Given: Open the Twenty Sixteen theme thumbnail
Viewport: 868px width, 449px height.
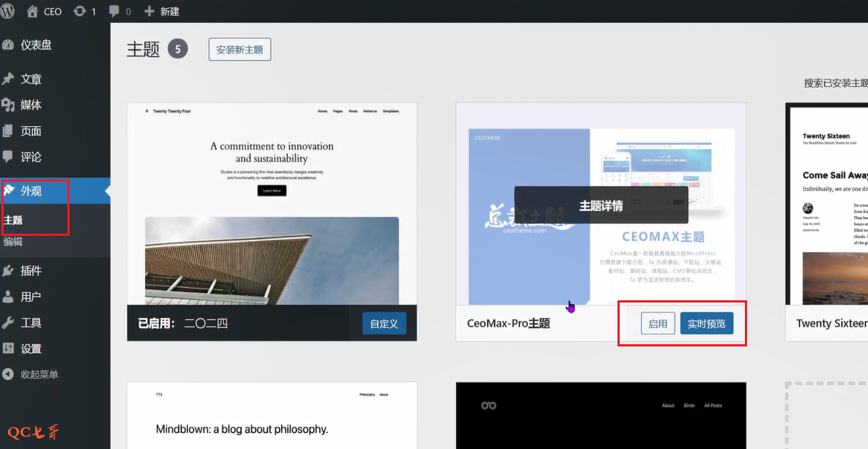Looking at the screenshot, I should 826,204.
